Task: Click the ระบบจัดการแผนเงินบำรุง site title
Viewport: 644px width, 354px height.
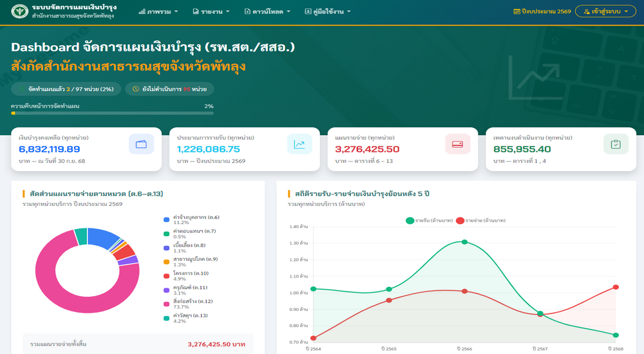Action: (x=74, y=7)
